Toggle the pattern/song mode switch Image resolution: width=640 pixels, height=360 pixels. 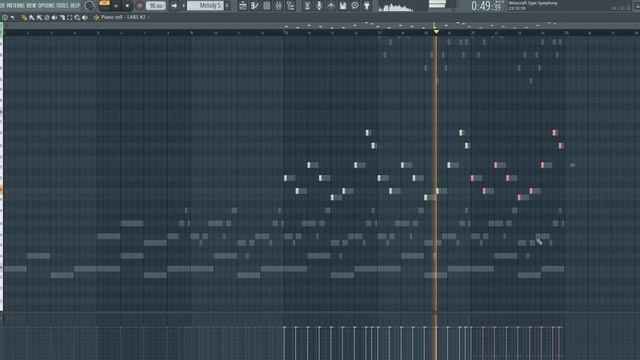[x=104, y=3]
